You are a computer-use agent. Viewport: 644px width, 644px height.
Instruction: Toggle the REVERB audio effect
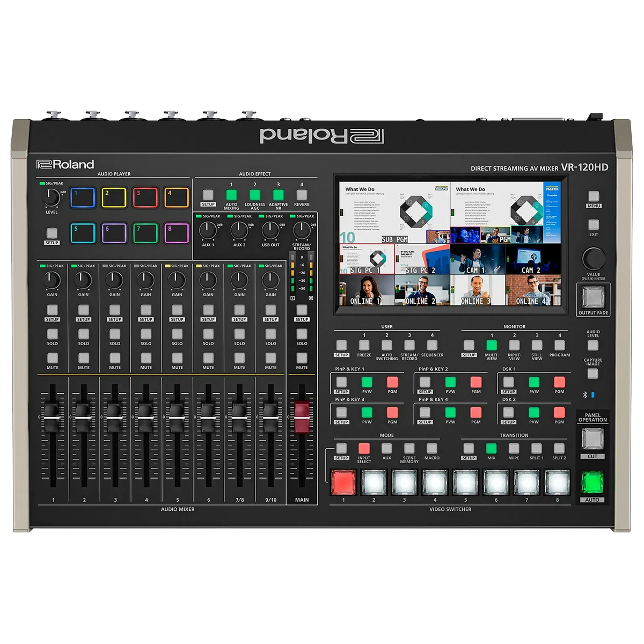point(302,195)
